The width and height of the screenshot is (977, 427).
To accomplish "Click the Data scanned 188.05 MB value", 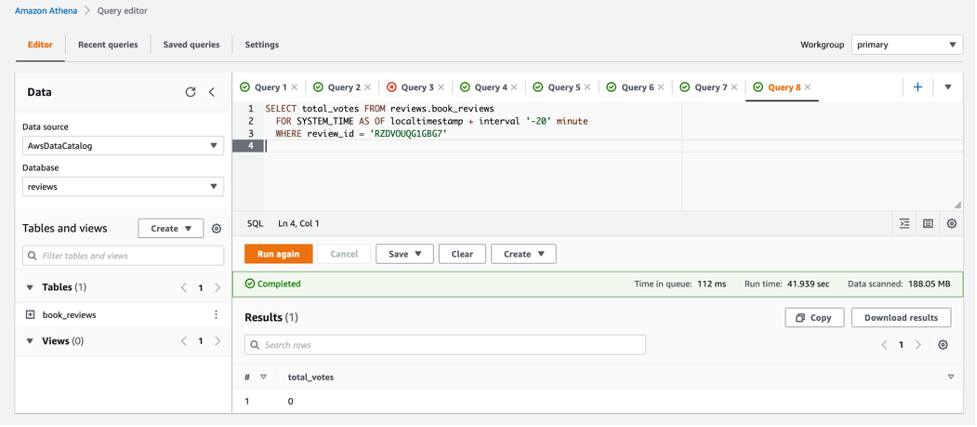I will tap(930, 284).
